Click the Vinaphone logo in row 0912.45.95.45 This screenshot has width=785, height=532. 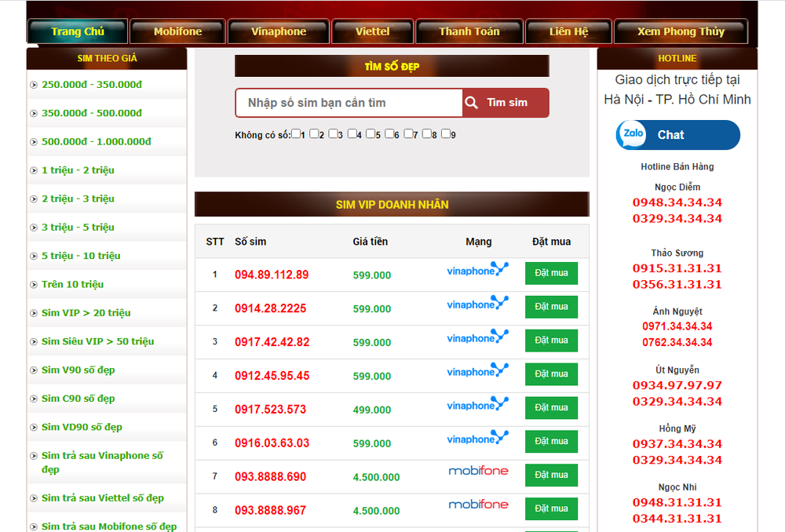pos(477,370)
